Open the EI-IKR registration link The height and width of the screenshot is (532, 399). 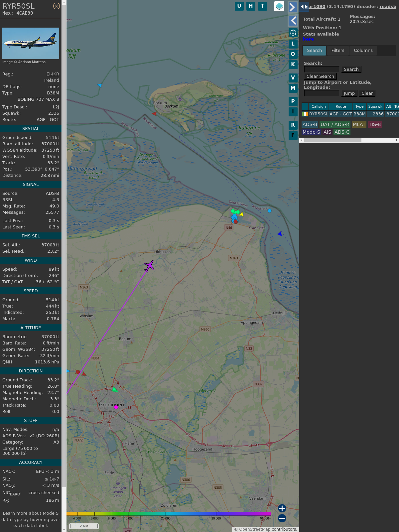tap(53, 74)
